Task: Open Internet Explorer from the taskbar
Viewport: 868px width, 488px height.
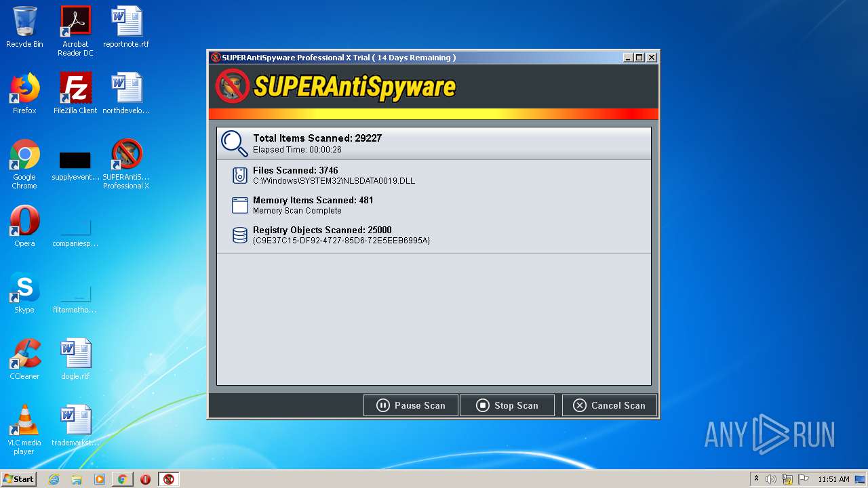Action: pyautogui.click(x=54, y=479)
